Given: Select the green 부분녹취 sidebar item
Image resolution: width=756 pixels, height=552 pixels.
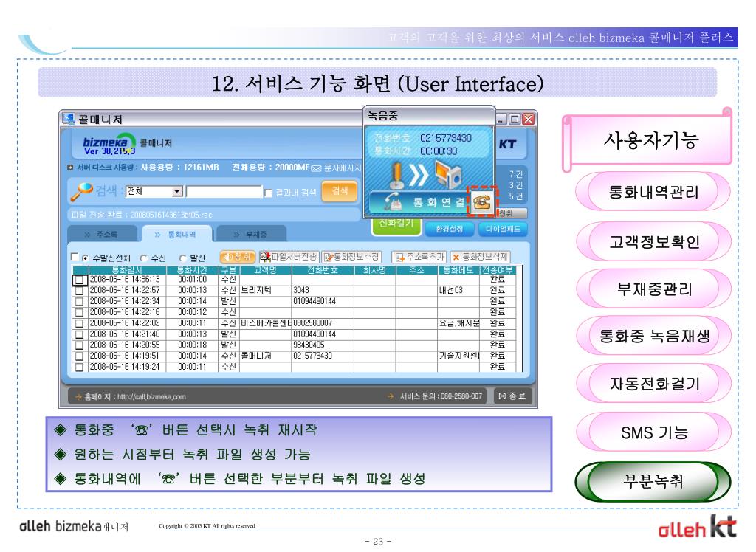Looking at the screenshot, I should point(653,482).
